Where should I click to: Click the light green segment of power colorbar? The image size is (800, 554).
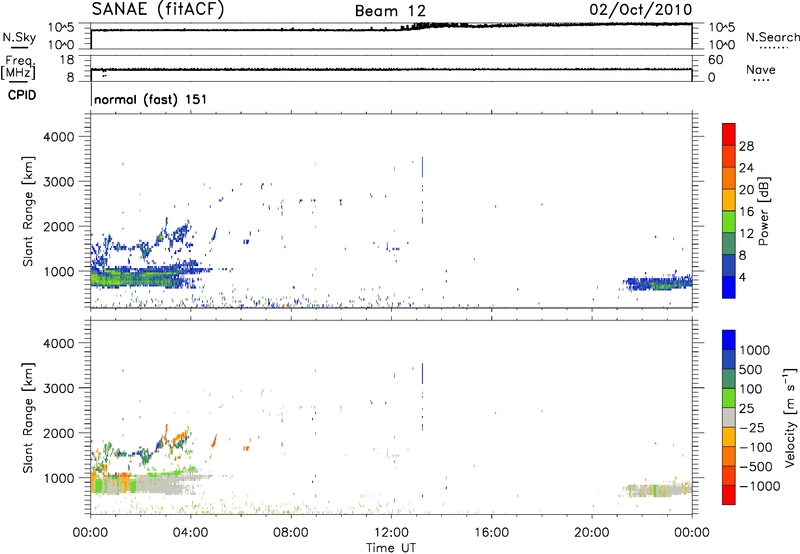(729, 222)
